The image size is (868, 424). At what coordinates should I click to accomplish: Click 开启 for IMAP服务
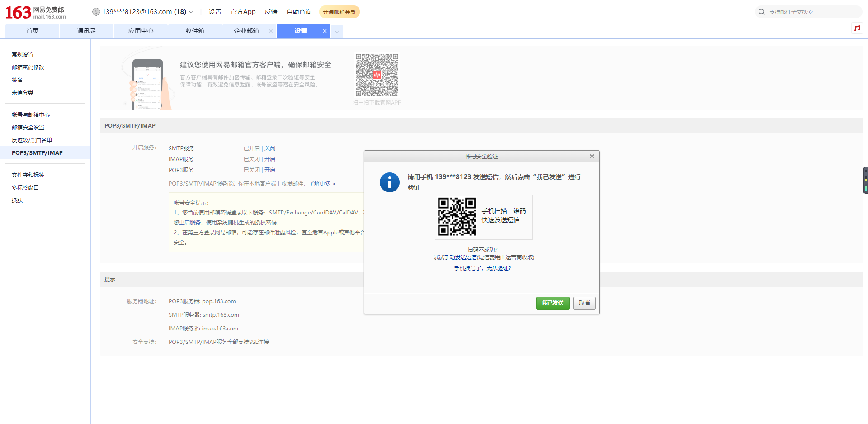tap(270, 159)
